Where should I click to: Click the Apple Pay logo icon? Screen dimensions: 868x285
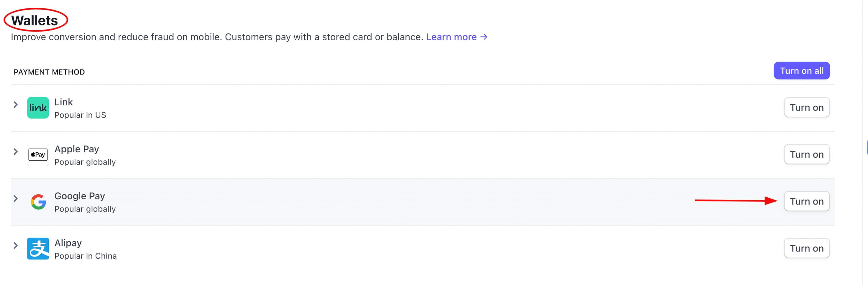[38, 154]
